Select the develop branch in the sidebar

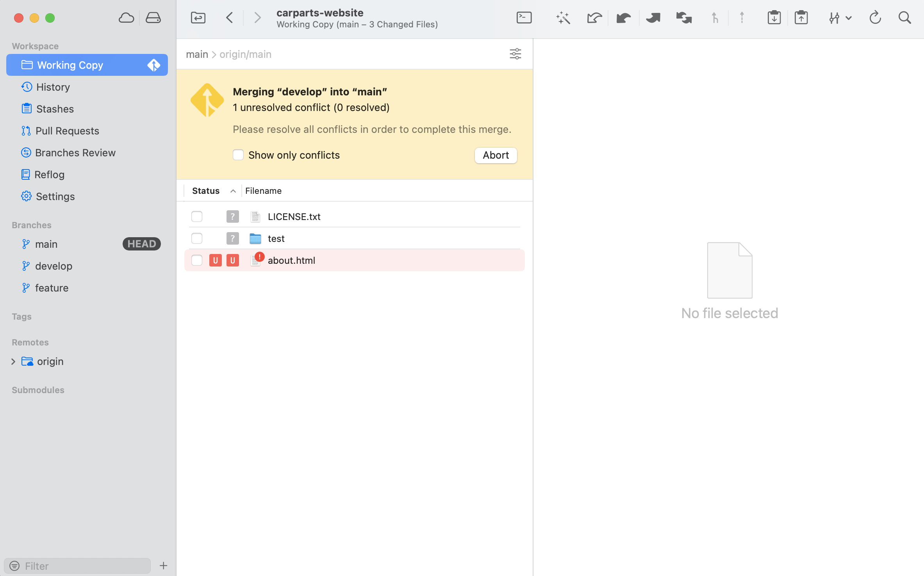[54, 266]
